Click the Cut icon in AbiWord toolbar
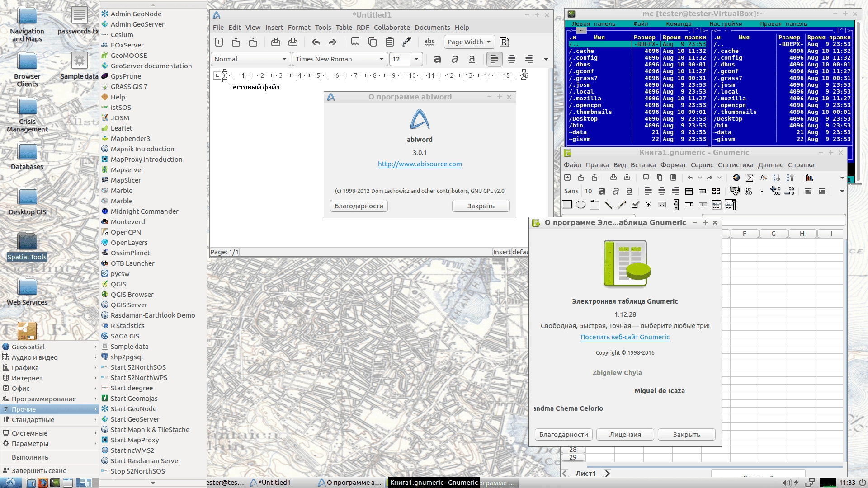 [355, 42]
